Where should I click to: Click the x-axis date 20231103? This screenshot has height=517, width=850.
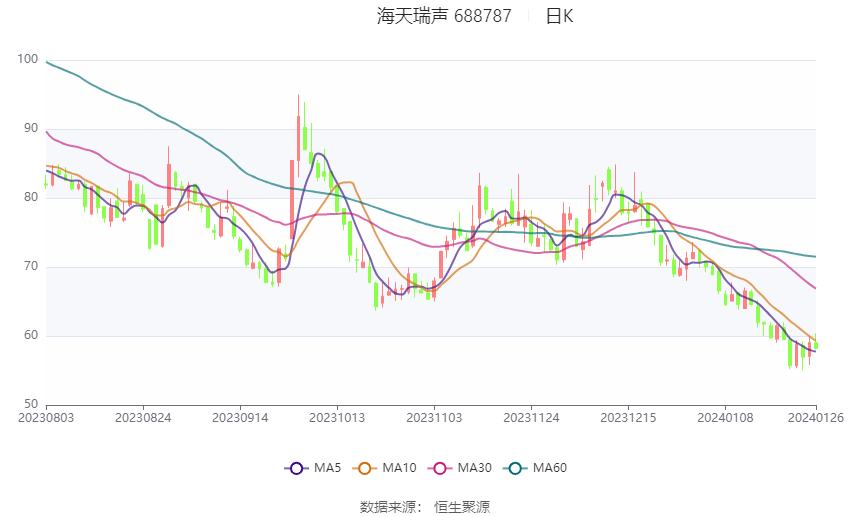[434, 418]
